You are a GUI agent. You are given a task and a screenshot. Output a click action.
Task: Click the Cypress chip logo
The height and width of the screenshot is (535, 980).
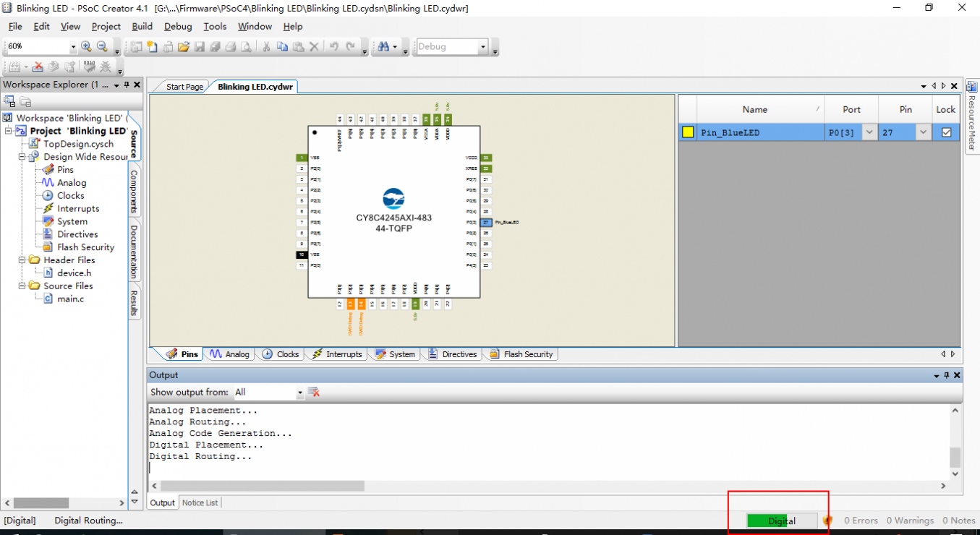(x=393, y=198)
